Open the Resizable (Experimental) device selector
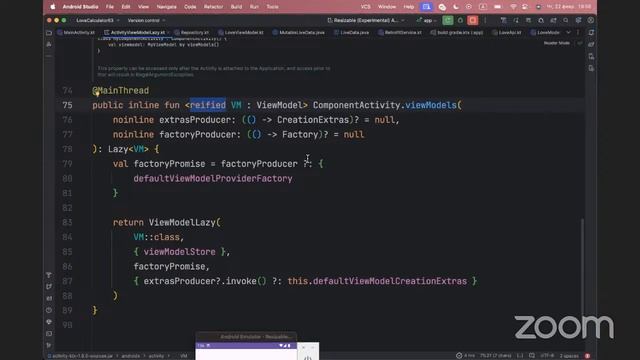 point(366,20)
